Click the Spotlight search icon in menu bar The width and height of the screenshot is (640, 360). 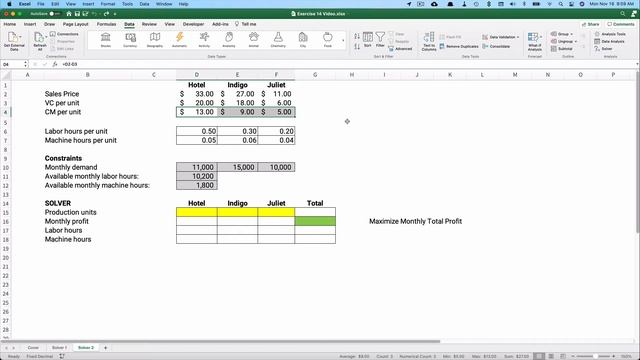pyautogui.click(x=561, y=4)
